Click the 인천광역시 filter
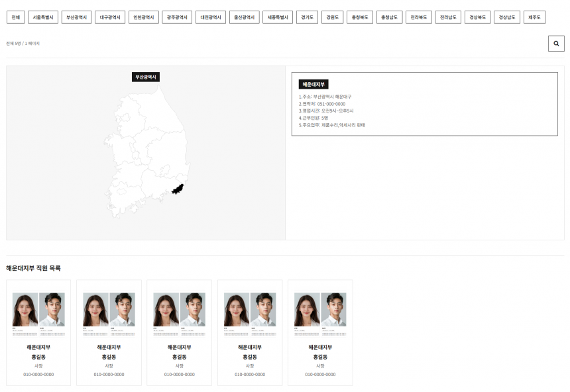This screenshot has height=392, width=570. [x=144, y=17]
